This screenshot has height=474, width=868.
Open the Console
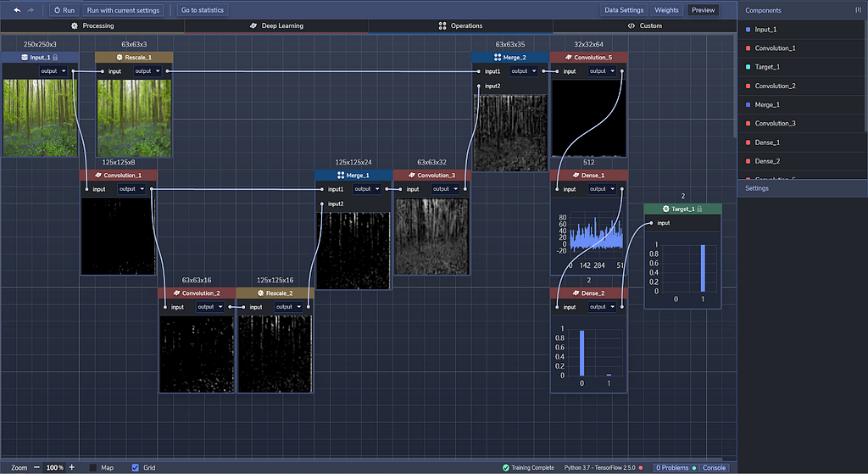click(x=714, y=467)
